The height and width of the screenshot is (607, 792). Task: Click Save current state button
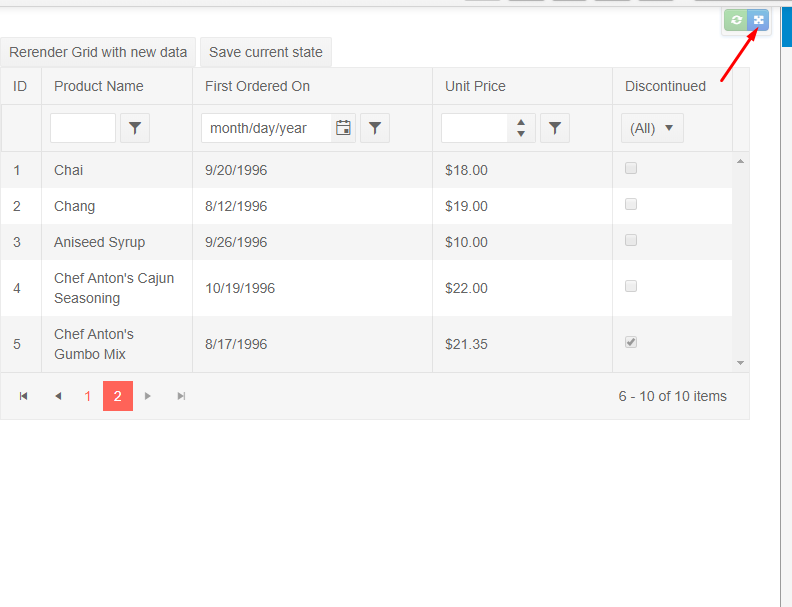(266, 52)
